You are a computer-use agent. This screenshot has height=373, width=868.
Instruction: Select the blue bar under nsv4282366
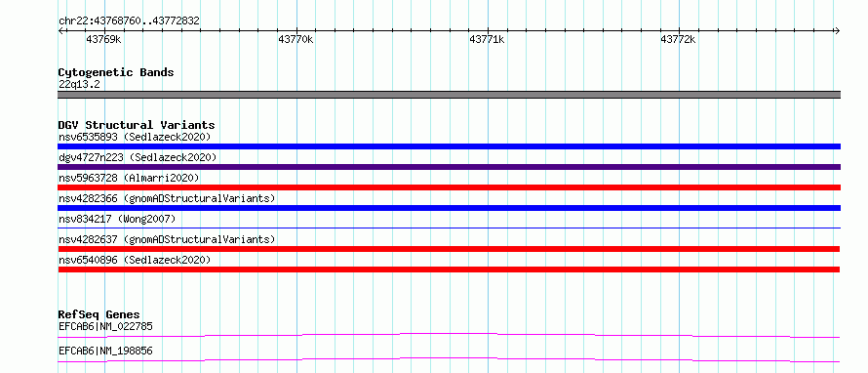tap(449, 208)
